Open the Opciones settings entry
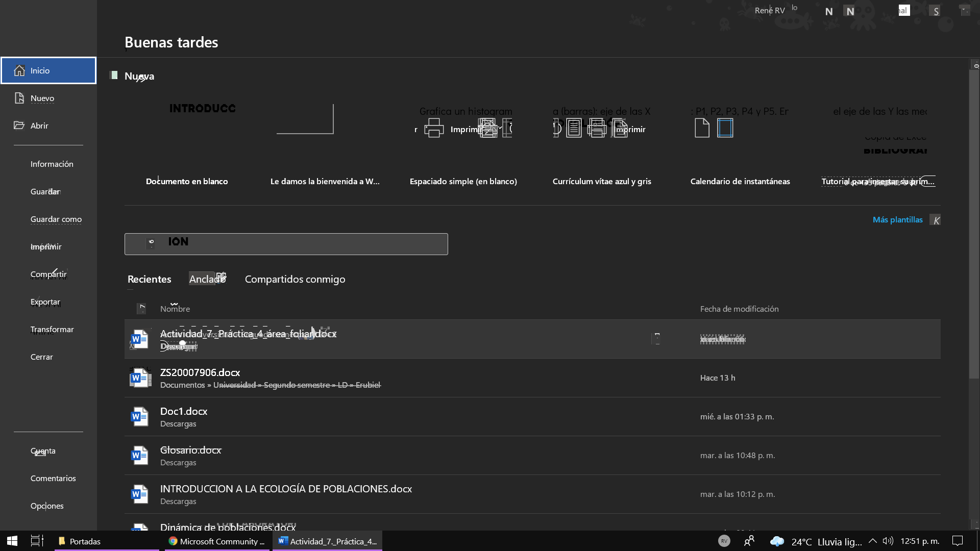 click(x=47, y=506)
